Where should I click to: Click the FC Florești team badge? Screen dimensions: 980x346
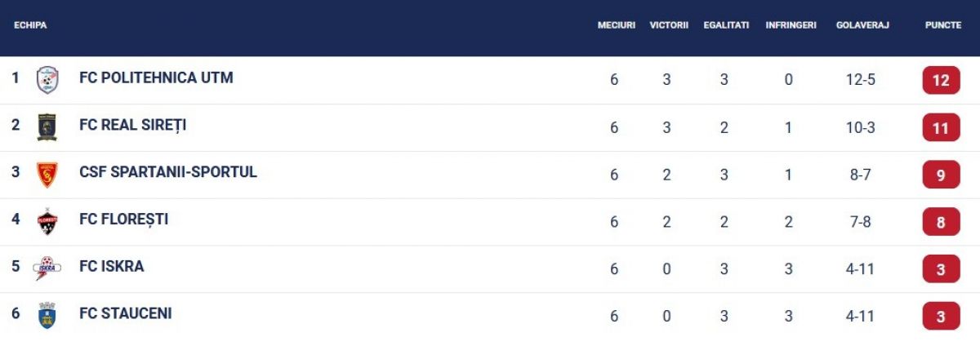(47, 222)
